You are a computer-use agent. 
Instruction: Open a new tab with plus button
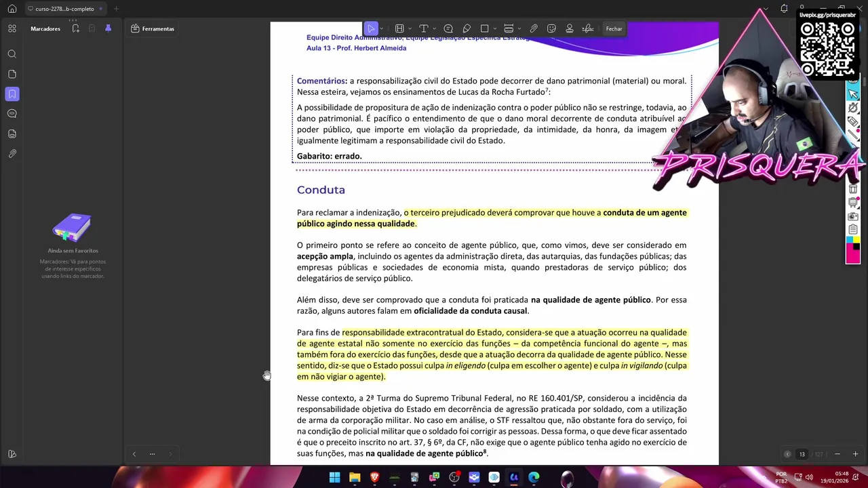(x=116, y=9)
